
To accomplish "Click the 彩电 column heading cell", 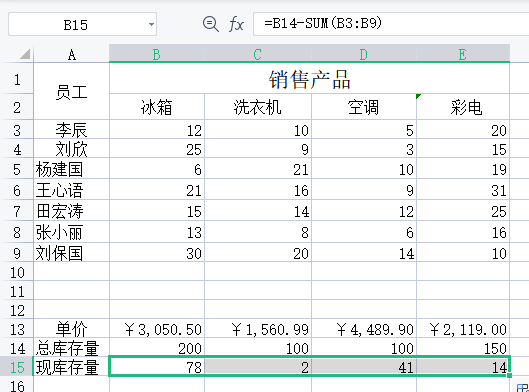I will point(463,107).
